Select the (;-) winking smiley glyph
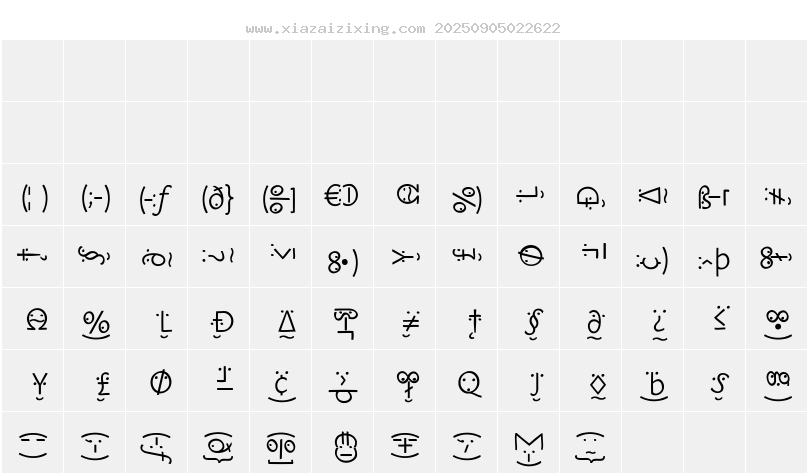 coord(96,198)
